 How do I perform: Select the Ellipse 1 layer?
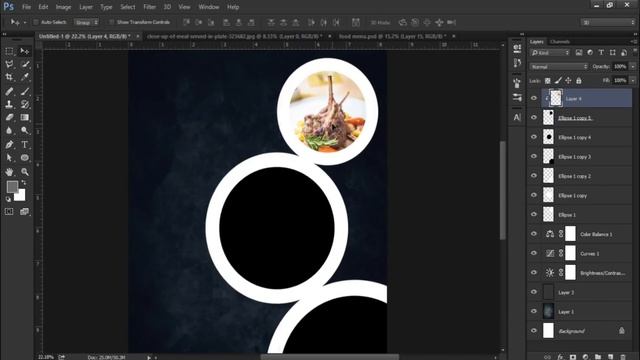(587, 214)
